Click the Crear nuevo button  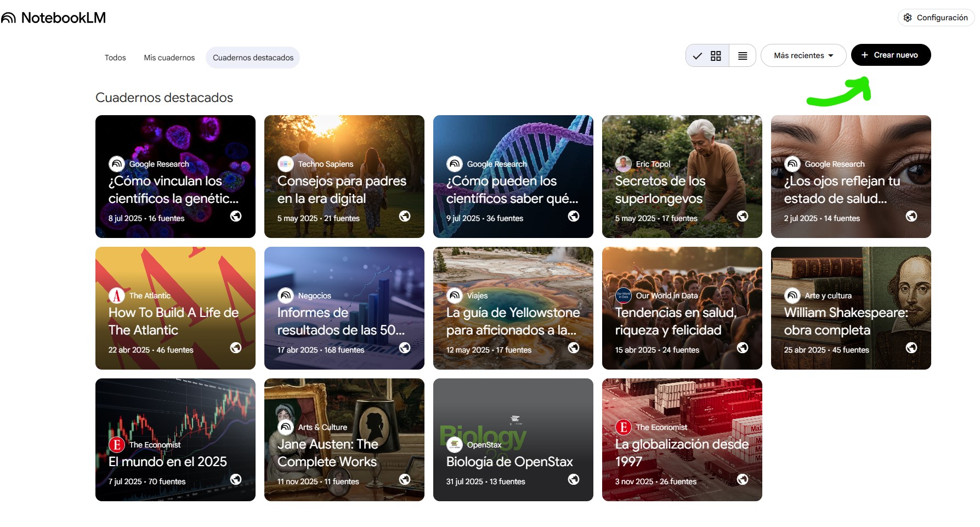click(x=890, y=55)
